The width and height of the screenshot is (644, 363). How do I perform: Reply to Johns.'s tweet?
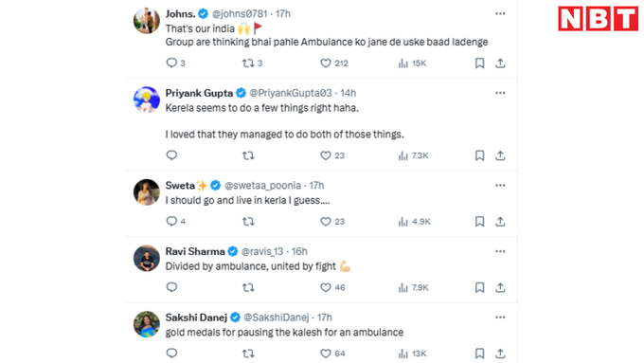pyautogui.click(x=175, y=63)
